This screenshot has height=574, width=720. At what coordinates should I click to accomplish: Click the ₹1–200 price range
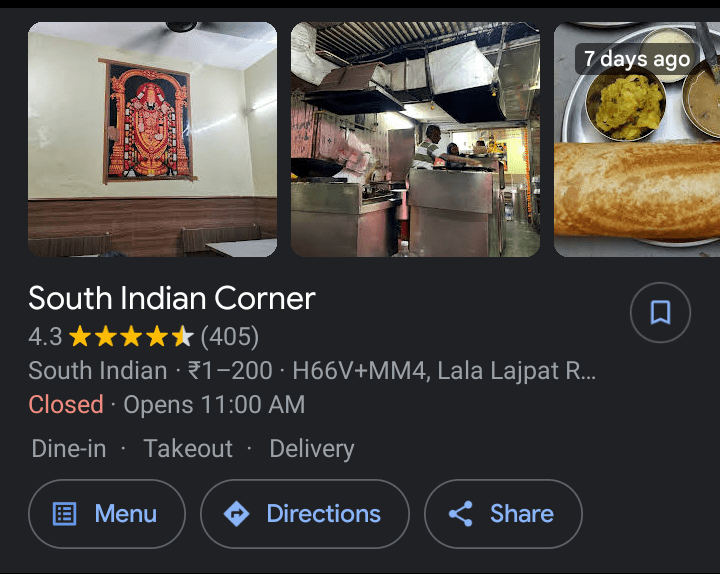pyautogui.click(x=230, y=371)
